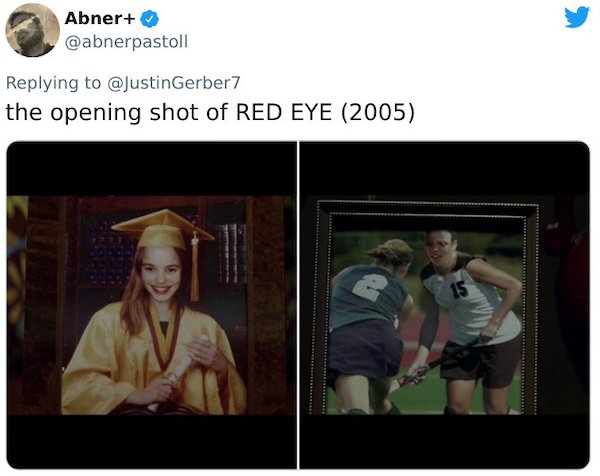Click the black bar below right image

click(444, 442)
